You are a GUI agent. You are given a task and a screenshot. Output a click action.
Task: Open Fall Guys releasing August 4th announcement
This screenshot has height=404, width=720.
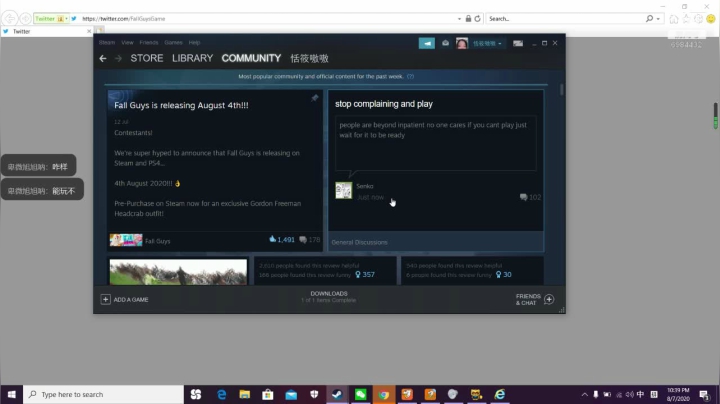(181, 106)
